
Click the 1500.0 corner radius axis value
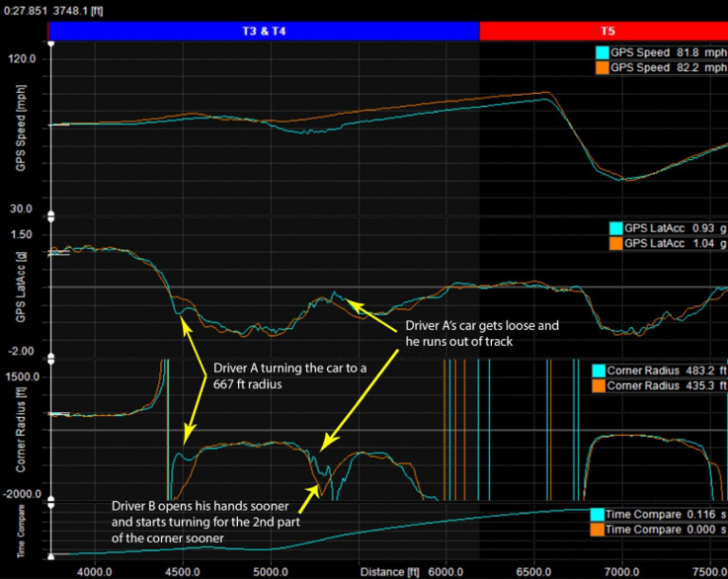point(23,376)
